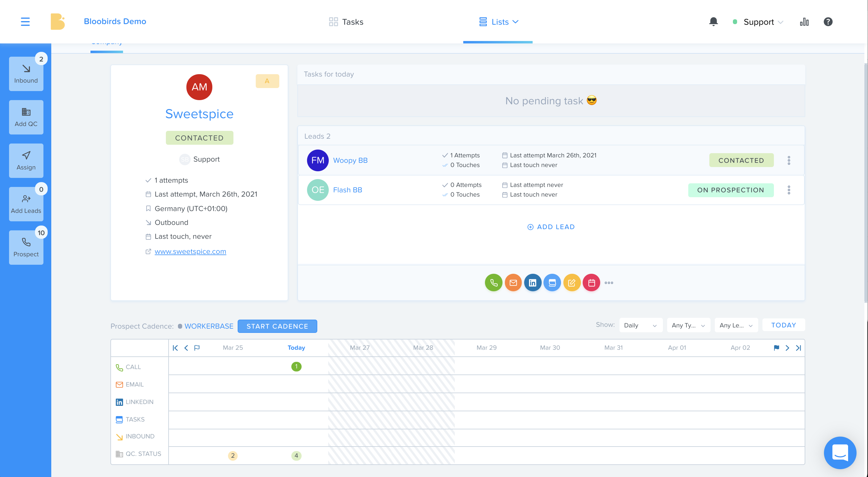Open the Prospect sidebar tile
868x477 pixels.
tap(26, 248)
